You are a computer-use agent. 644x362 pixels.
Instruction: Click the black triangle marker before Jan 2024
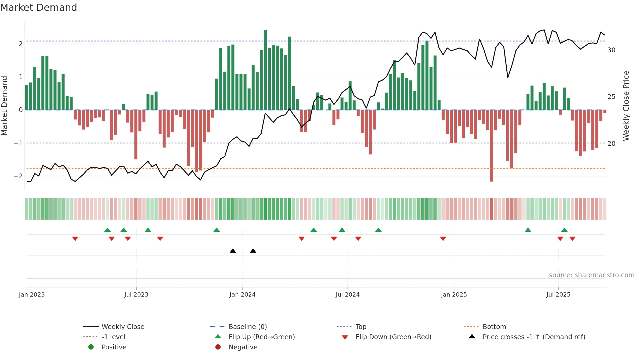[233, 251]
